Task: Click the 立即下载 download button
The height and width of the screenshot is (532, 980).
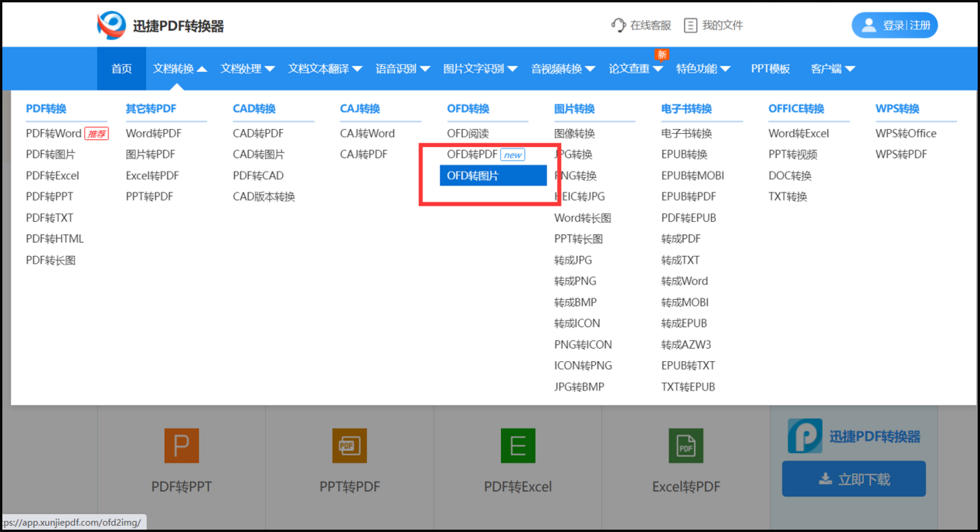Action: point(853,479)
